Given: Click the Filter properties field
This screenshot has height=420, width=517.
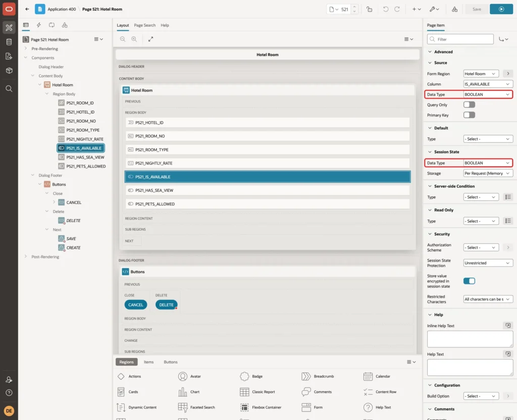Looking at the screenshot, I should [460, 39].
